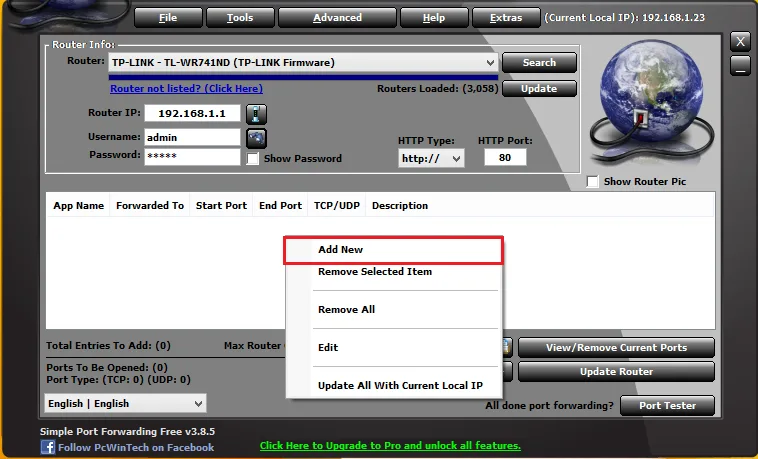This screenshot has width=758, height=459.
Task: Click the Password input field
Action: coord(192,156)
